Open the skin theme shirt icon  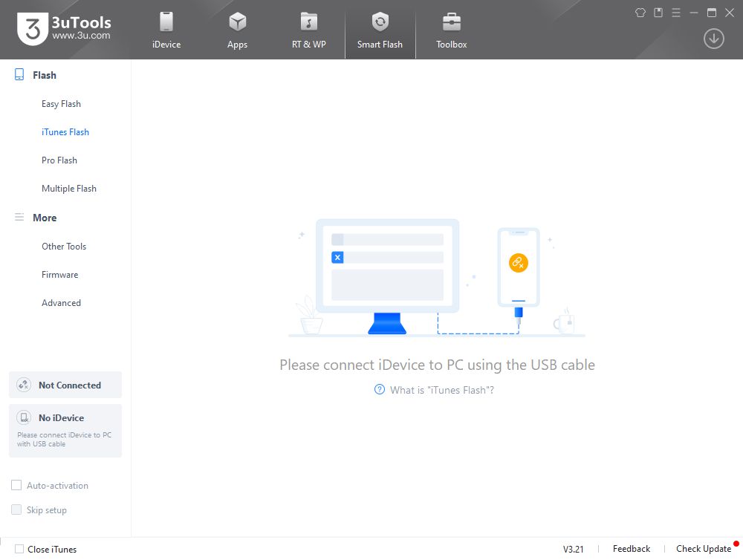[x=640, y=13]
